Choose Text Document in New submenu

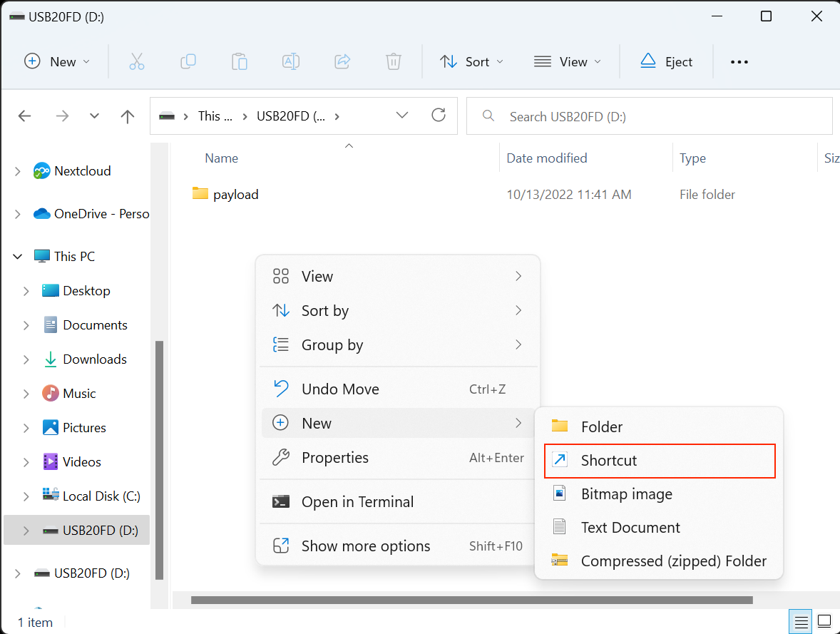tap(630, 528)
